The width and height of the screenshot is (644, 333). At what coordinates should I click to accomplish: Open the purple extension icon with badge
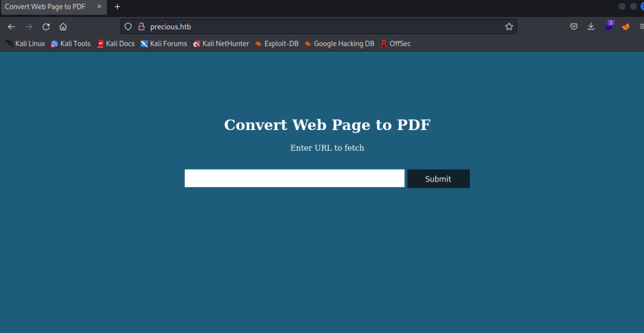coord(609,26)
